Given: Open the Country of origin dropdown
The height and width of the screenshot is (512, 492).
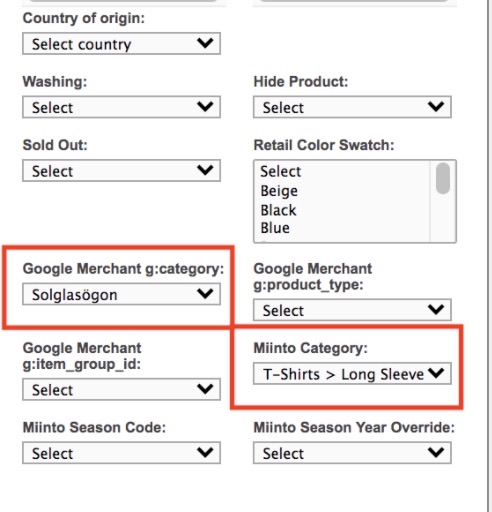Looking at the screenshot, I should pyautogui.click(x=121, y=43).
